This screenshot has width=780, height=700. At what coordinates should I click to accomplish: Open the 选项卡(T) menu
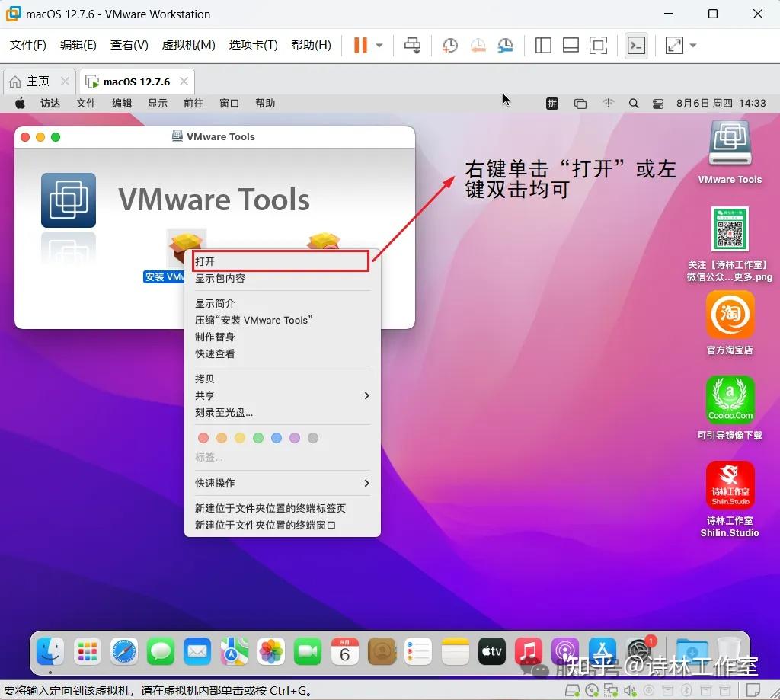tap(253, 45)
